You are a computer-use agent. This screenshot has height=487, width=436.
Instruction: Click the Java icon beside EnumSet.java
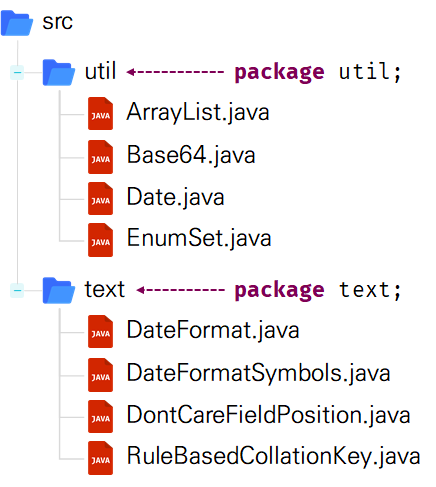click(100, 240)
